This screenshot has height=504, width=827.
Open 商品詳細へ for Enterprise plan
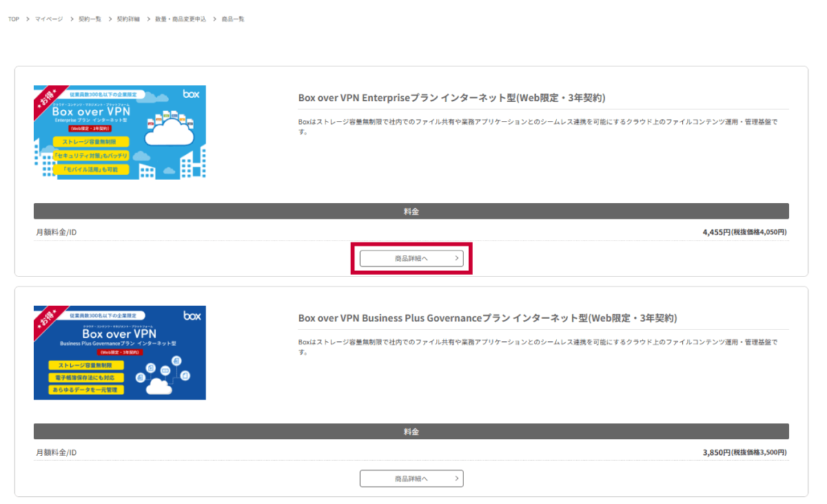click(411, 258)
